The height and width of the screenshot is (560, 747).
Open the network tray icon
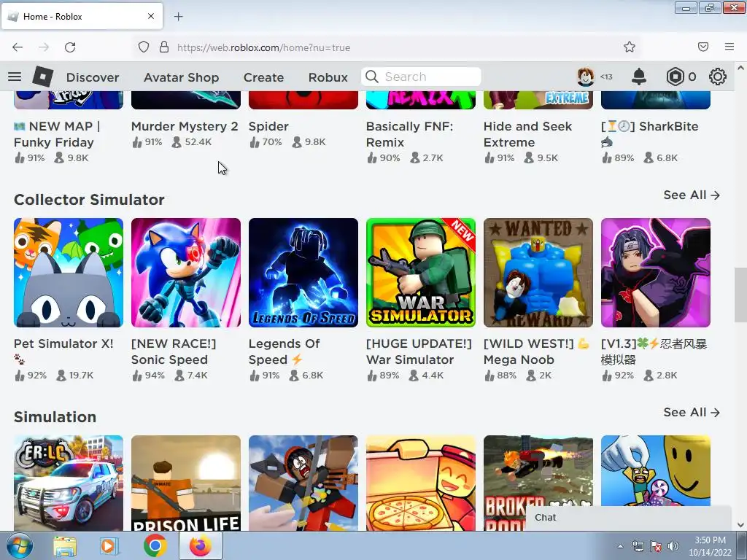638,546
